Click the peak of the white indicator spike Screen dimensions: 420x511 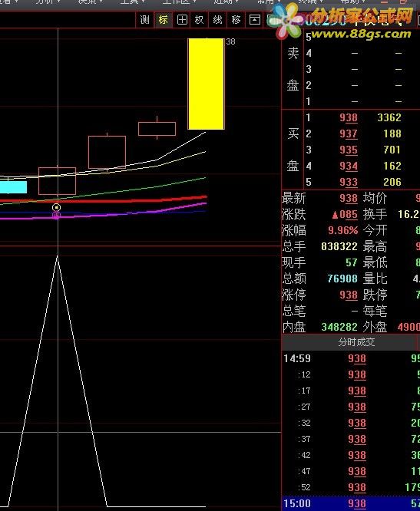58,256
